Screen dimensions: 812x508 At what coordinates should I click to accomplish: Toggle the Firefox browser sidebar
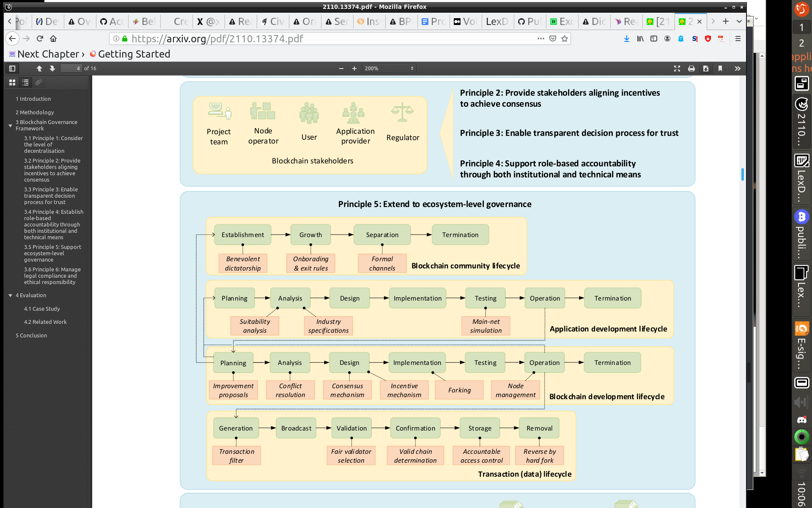[654, 39]
